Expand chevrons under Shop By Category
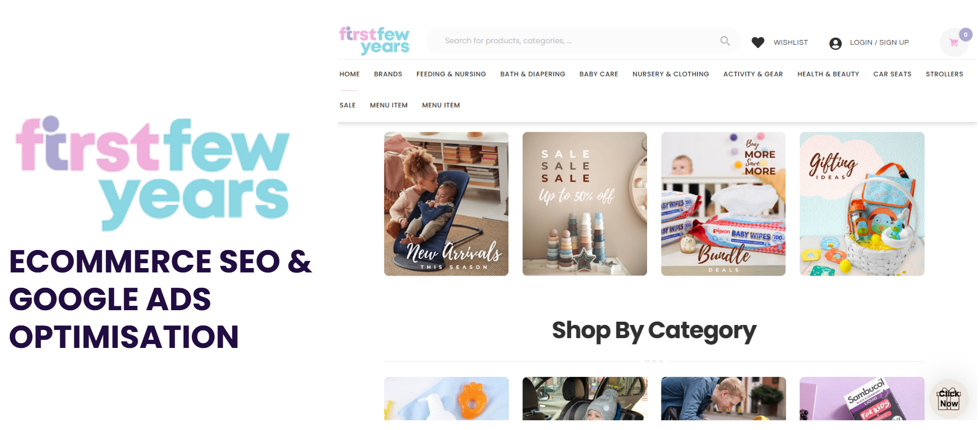 click(654, 361)
